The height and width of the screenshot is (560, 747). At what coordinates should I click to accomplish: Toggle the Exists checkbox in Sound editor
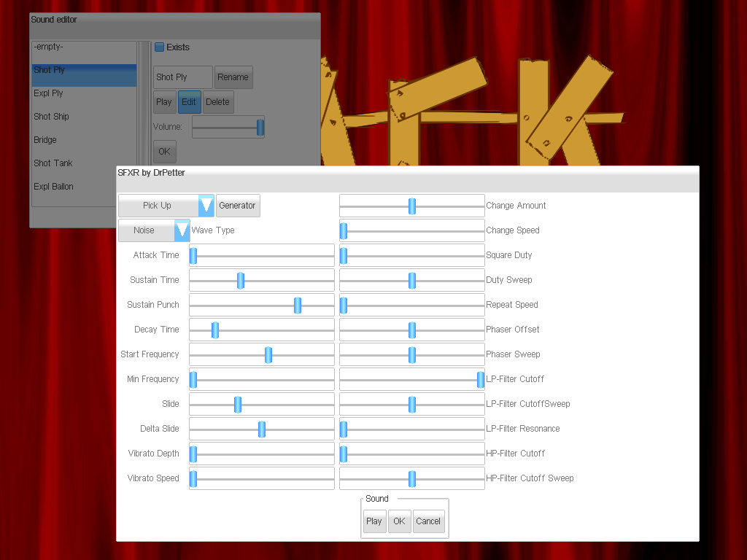click(x=160, y=47)
